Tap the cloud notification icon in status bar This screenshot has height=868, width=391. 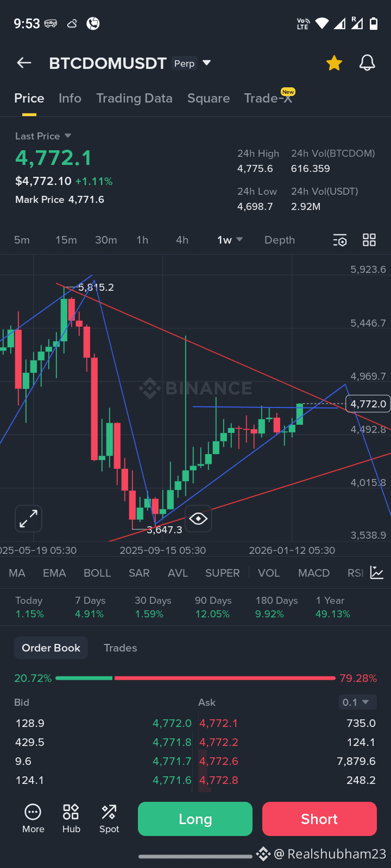coord(72,23)
